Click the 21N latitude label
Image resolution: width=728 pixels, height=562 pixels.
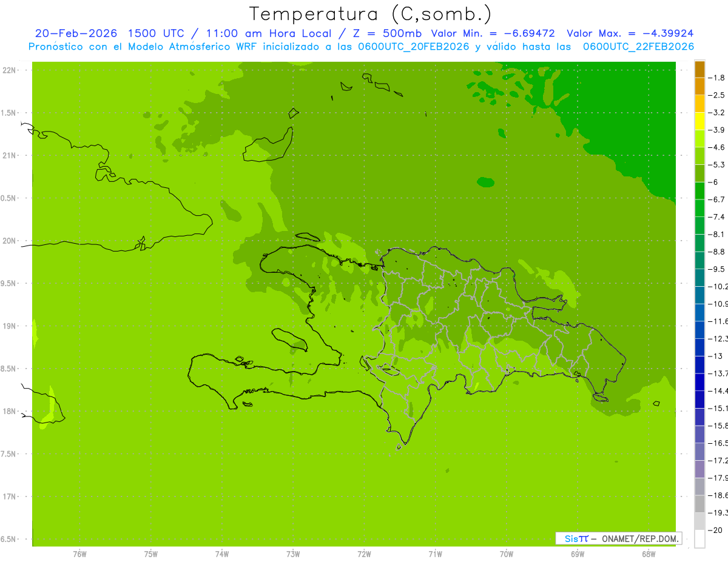(x=9, y=155)
